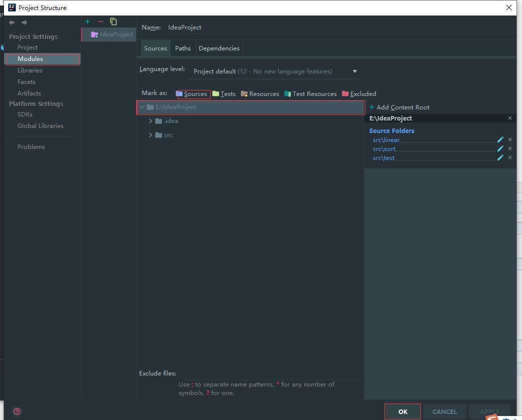Click the src\test source folder link

click(383, 158)
